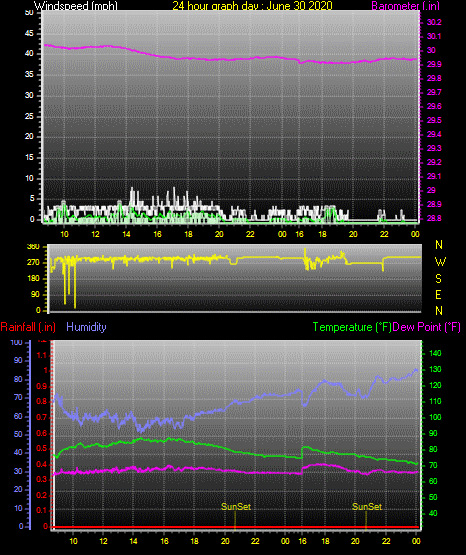Screen dimensions: 466x555
Task: Click wind direction scale value 270
Action: click(33, 263)
